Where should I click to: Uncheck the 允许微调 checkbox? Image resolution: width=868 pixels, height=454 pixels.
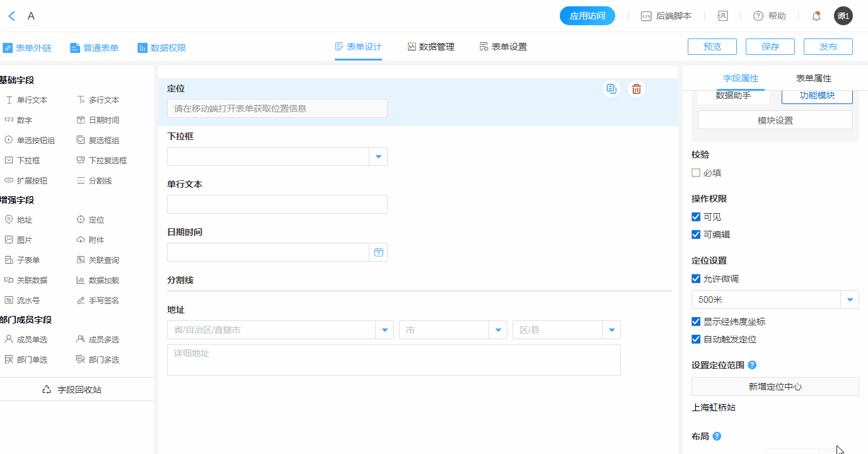coord(696,279)
